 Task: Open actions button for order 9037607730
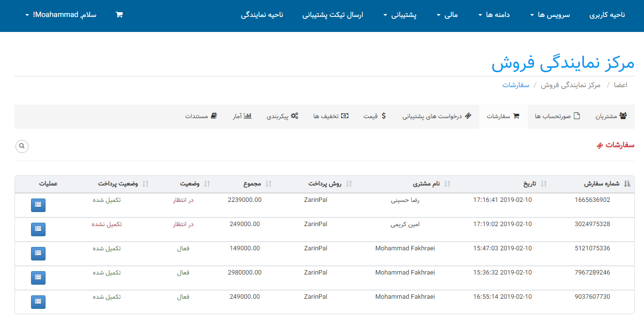pyautogui.click(x=38, y=302)
